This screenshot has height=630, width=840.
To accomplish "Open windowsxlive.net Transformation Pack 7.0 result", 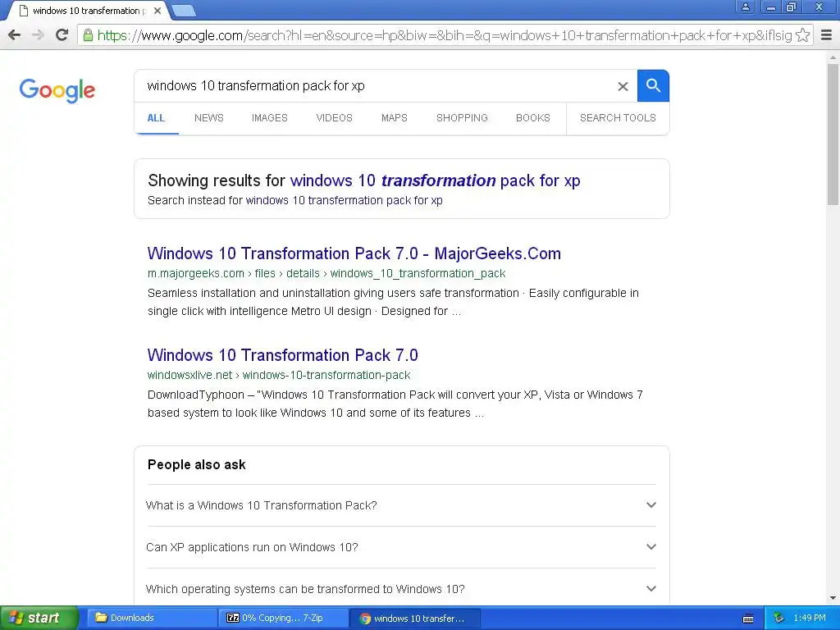I will [x=283, y=355].
